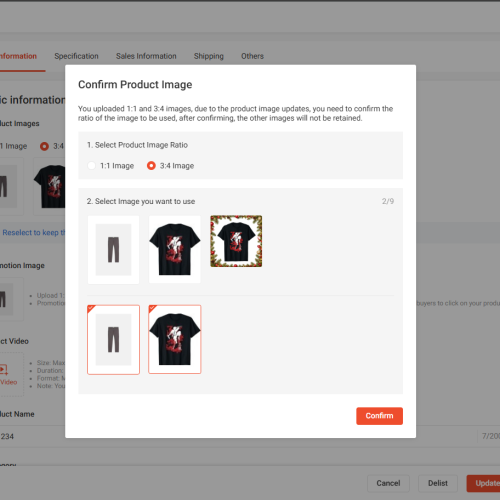This screenshot has width=500, height=500.
Task: Open the Specification tab
Action: pyautogui.click(x=76, y=56)
